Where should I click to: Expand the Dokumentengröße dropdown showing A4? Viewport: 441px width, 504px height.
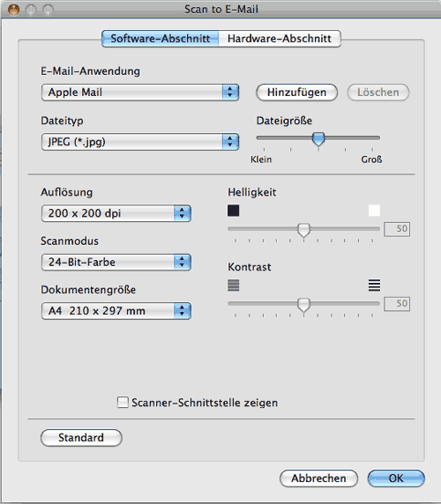pyautogui.click(x=116, y=311)
